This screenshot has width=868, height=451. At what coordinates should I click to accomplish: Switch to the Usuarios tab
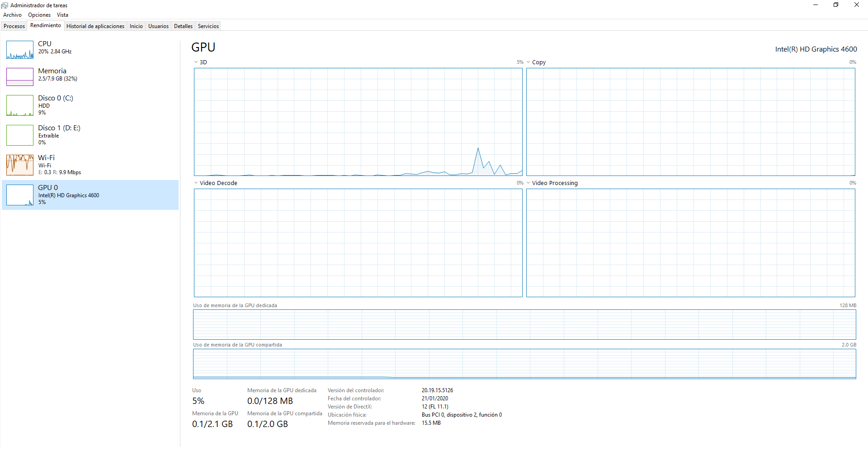click(159, 26)
